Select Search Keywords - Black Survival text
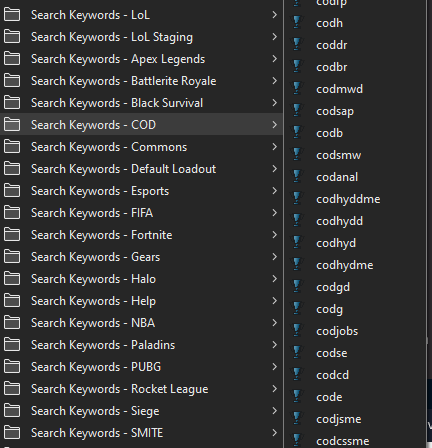Image resolution: width=432 pixels, height=448 pixels. (117, 103)
